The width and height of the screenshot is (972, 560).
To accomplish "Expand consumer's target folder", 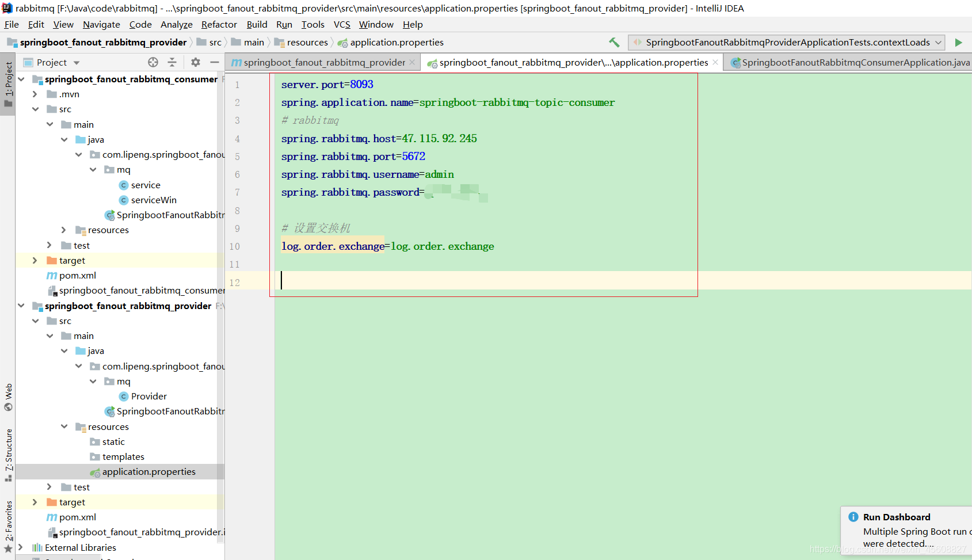I will tap(35, 260).
